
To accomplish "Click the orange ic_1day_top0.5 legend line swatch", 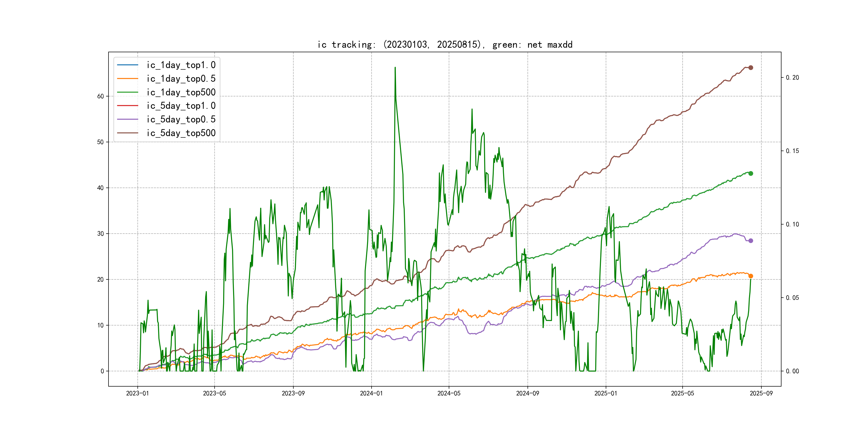I will tap(127, 78).
